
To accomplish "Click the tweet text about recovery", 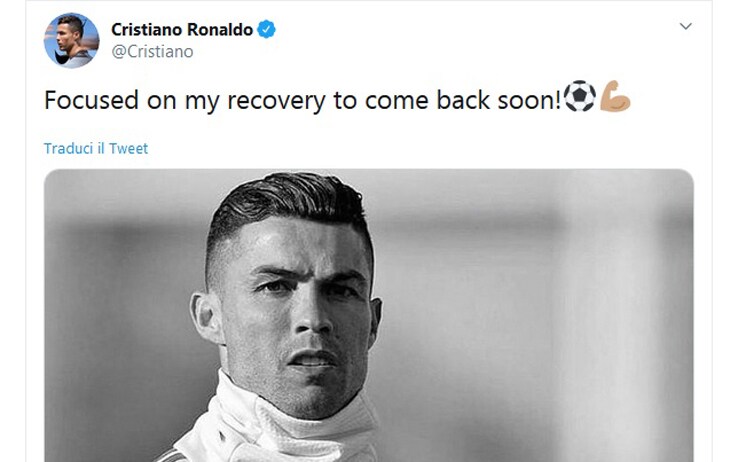I will pos(303,100).
